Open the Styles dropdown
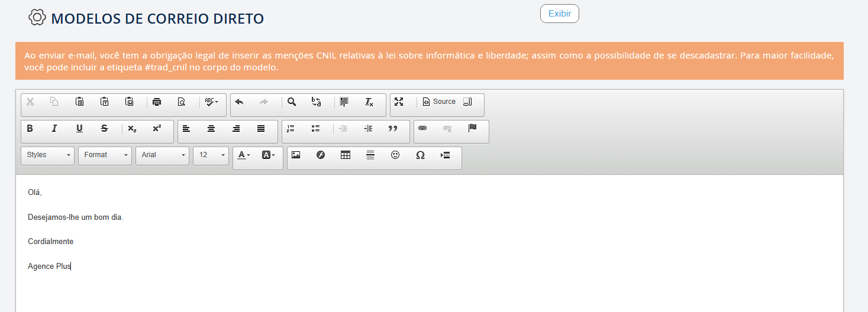 click(x=48, y=155)
